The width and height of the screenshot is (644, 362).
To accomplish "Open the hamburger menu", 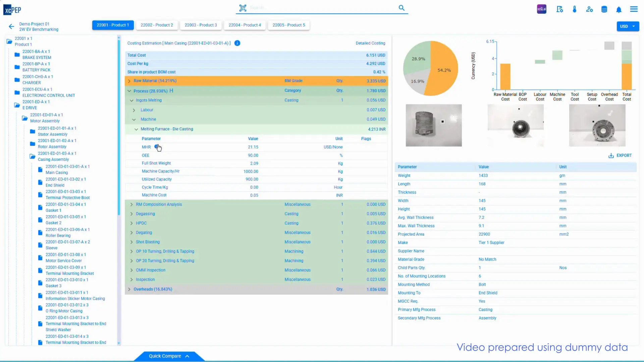I will click(634, 9).
